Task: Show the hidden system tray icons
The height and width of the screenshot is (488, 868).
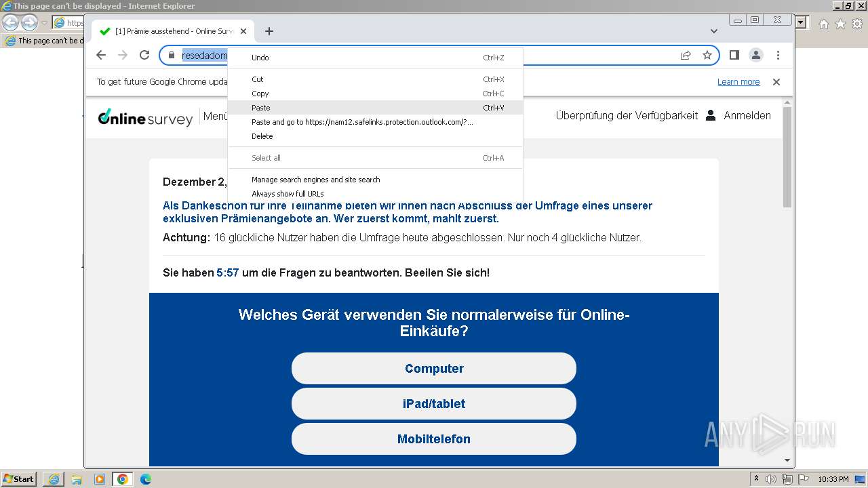Action: [x=757, y=479]
